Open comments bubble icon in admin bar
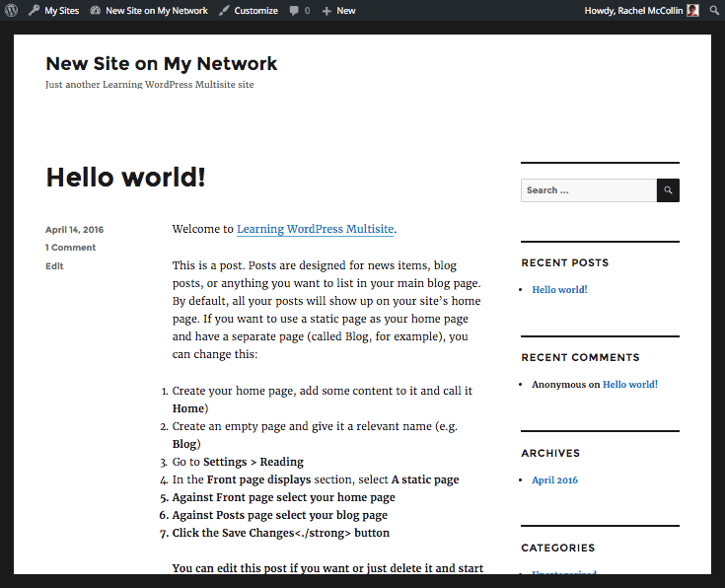 [x=294, y=10]
